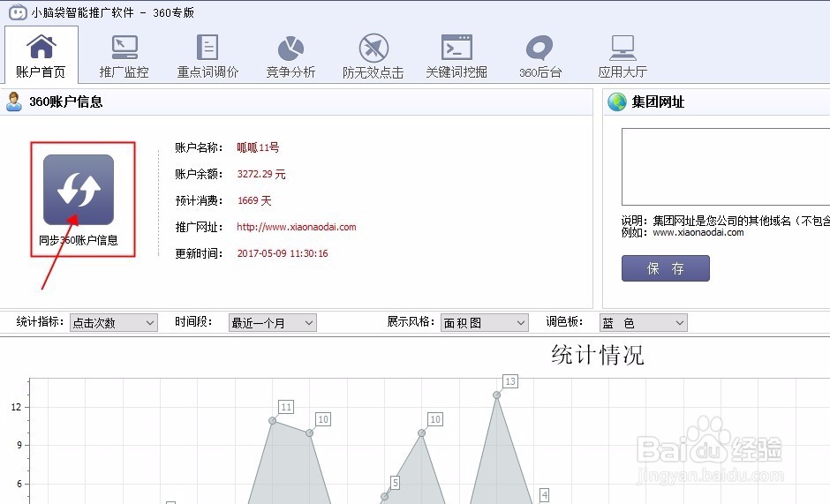
Task: Click the estimated spend 1669 天
Action: pos(254,200)
